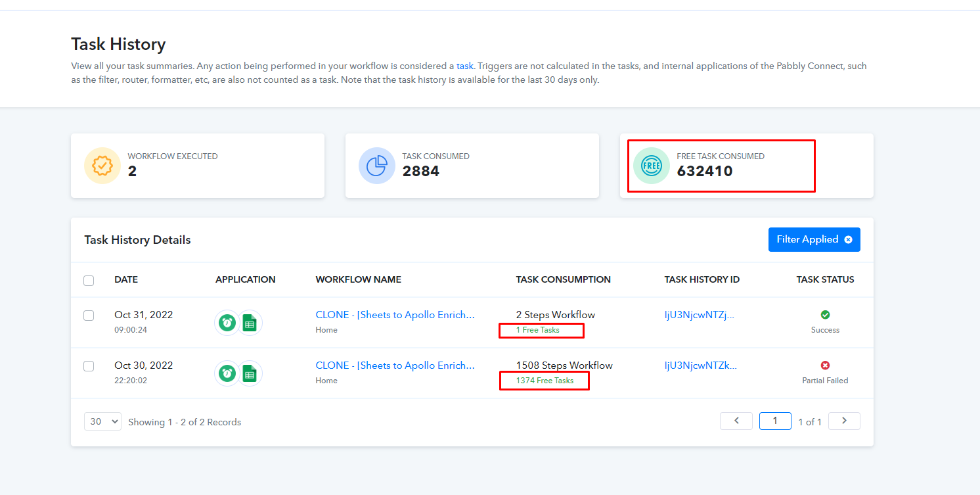Toggle the select-all checkbox in table header
980x495 pixels.
coord(89,281)
